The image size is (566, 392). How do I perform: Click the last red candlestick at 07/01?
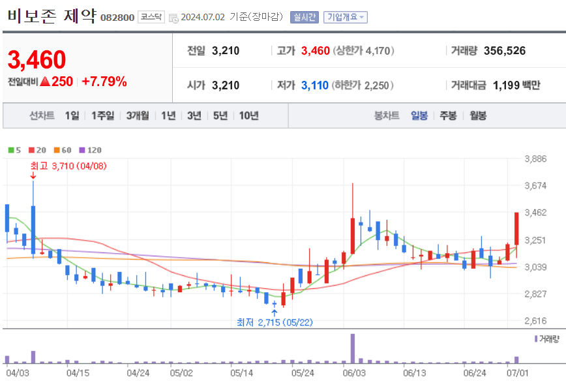[x=516, y=229]
